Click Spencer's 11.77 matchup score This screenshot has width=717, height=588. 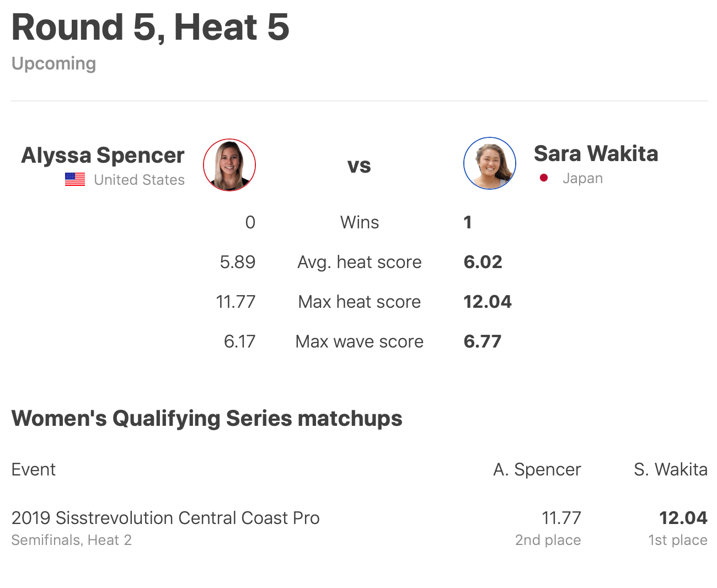[561, 518]
